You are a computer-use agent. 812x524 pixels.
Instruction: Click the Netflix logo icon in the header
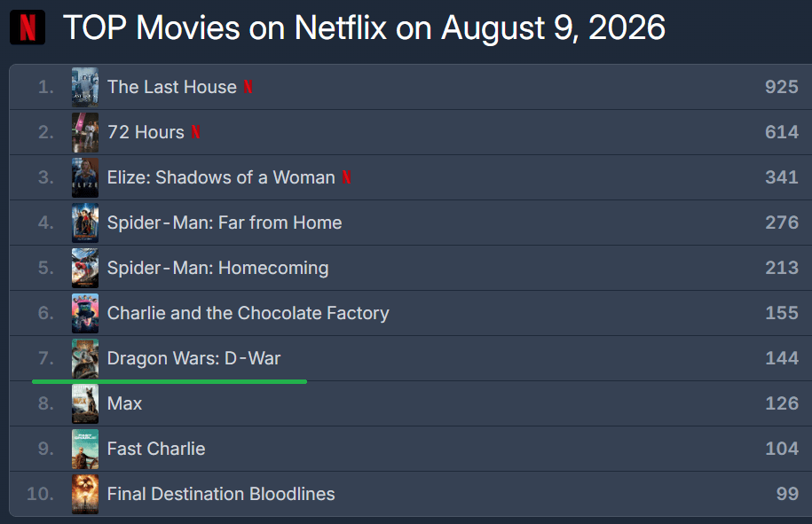[28, 27]
